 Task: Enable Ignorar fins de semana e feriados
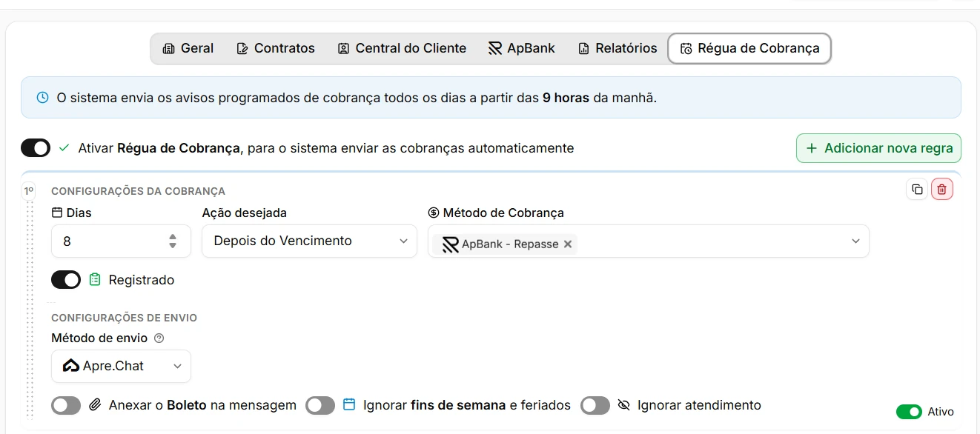[320, 405]
